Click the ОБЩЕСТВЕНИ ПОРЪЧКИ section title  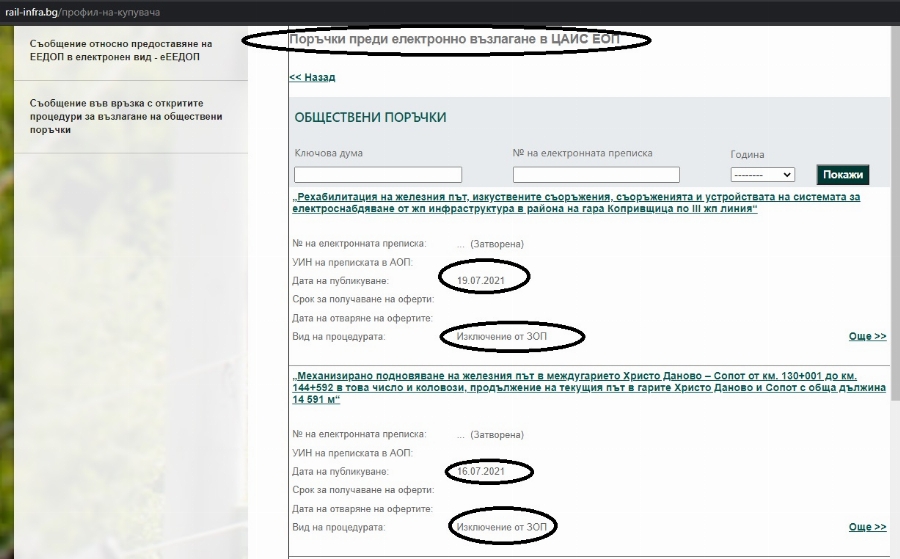click(370, 117)
